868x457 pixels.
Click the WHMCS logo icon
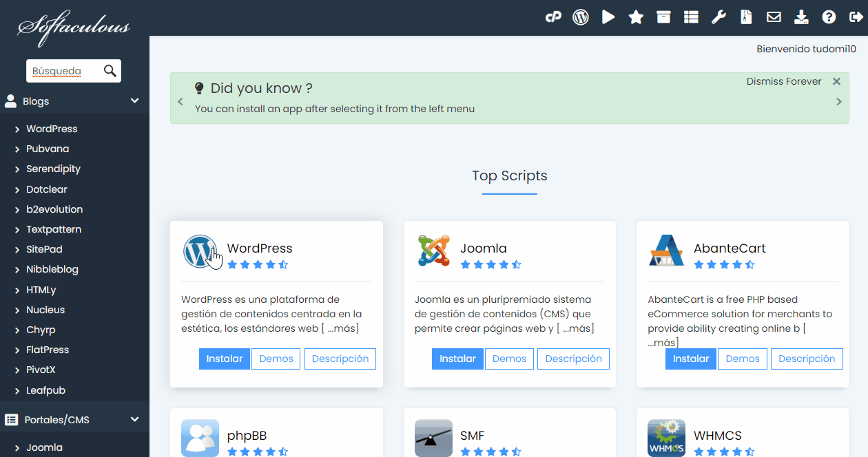(x=666, y=438)
